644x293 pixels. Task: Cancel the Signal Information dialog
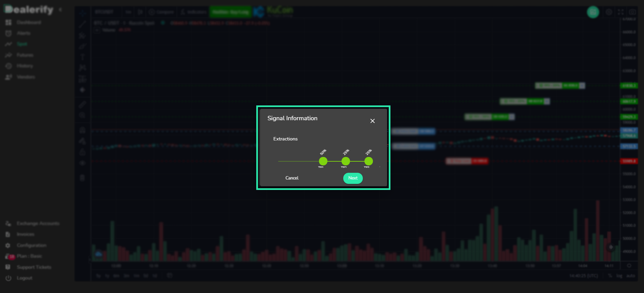(292, 178)
